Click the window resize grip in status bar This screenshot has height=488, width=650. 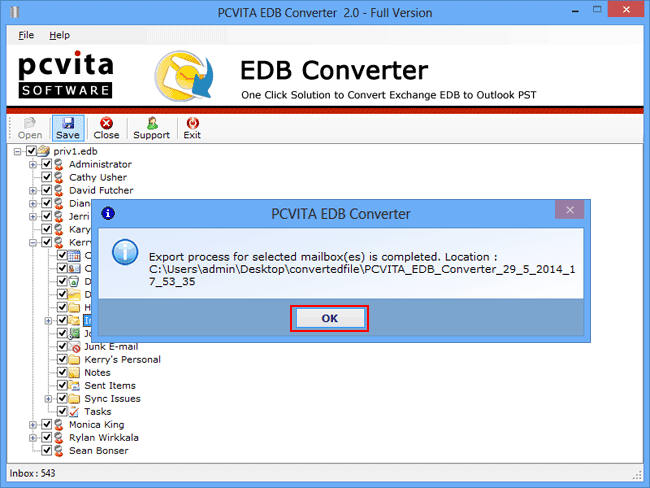point(637,476)
